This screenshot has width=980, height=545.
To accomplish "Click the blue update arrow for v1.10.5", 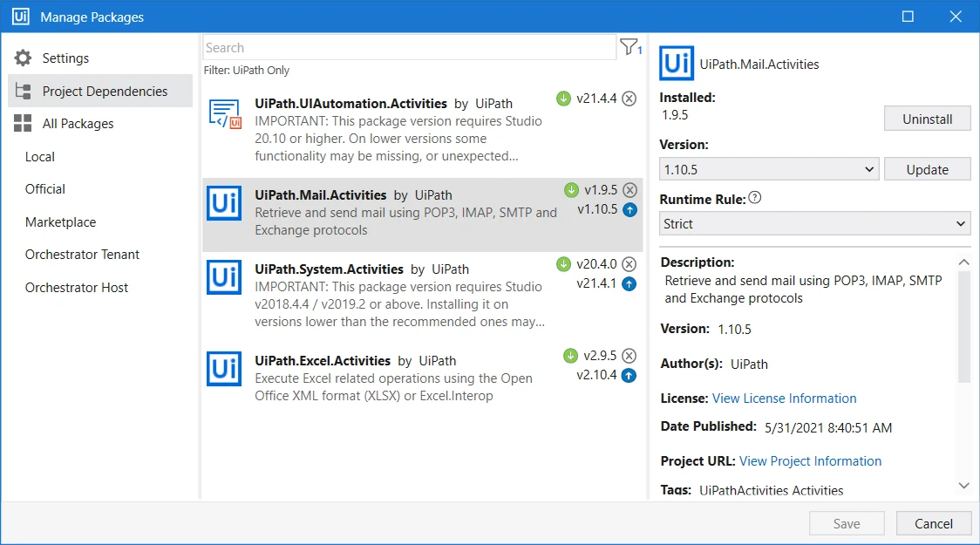I will click(630, 210).
